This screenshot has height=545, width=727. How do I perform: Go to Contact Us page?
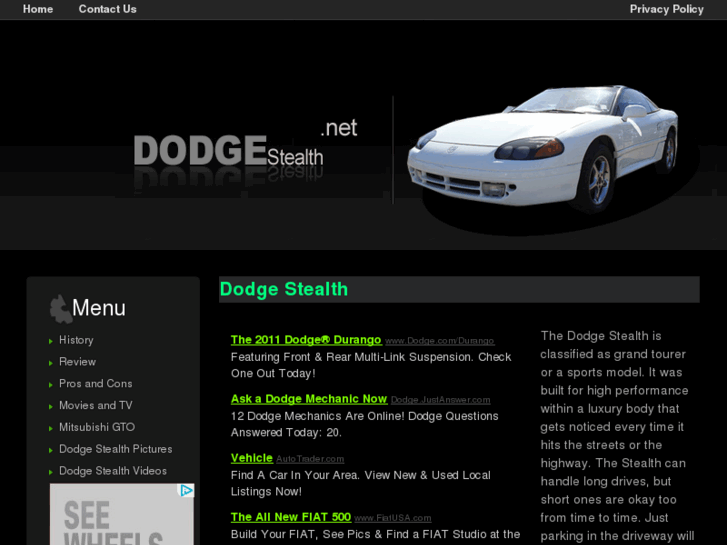108,9
